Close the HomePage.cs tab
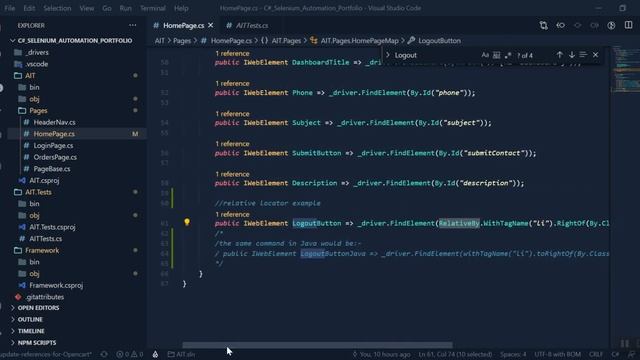The width and height of the screenshot is (640, 360). coord(211,25)
